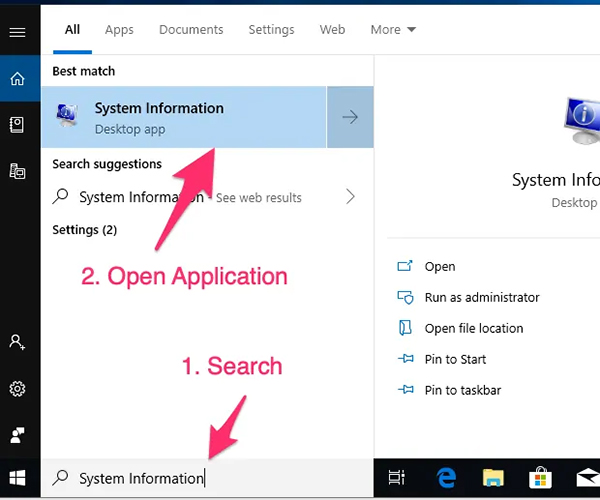This screenshot has width=600, height=500.
Task: Click the pin icon beside Pin to Start
Action: click(x=406, y=359)
